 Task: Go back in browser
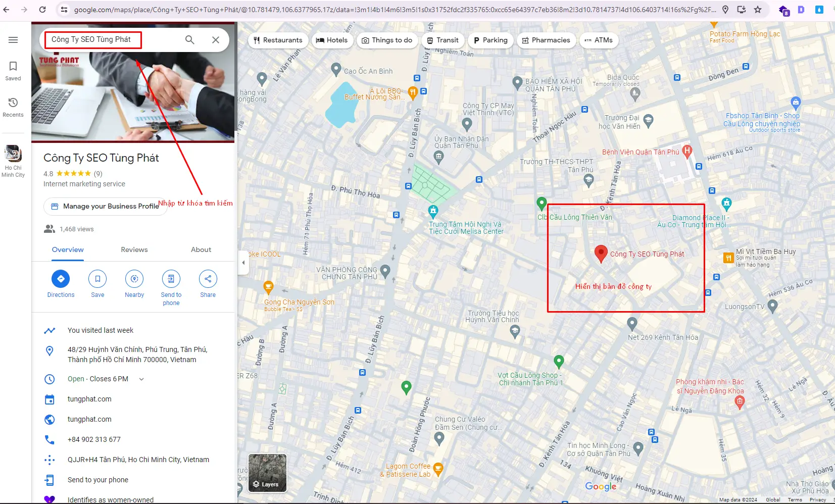6,9
